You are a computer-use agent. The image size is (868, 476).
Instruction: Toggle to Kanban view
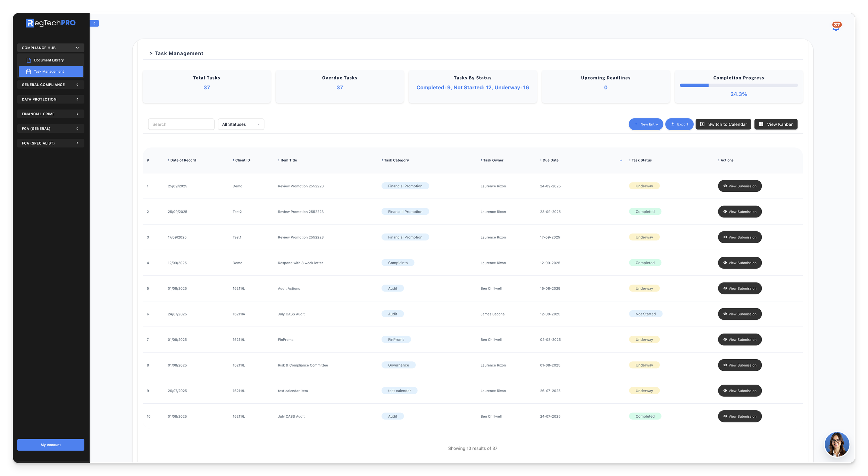(776, 124)
